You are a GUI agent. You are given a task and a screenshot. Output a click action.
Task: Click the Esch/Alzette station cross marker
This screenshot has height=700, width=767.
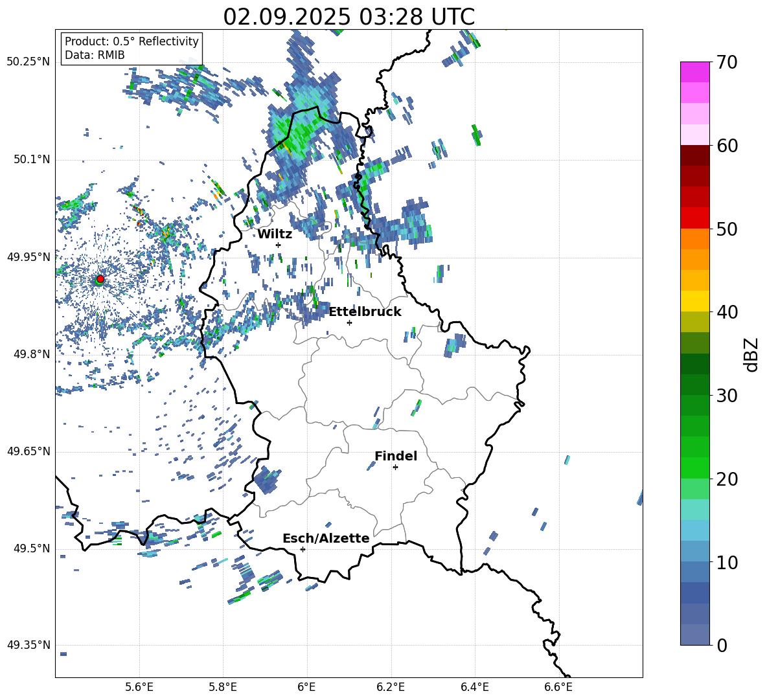click(x=303, y=549)
